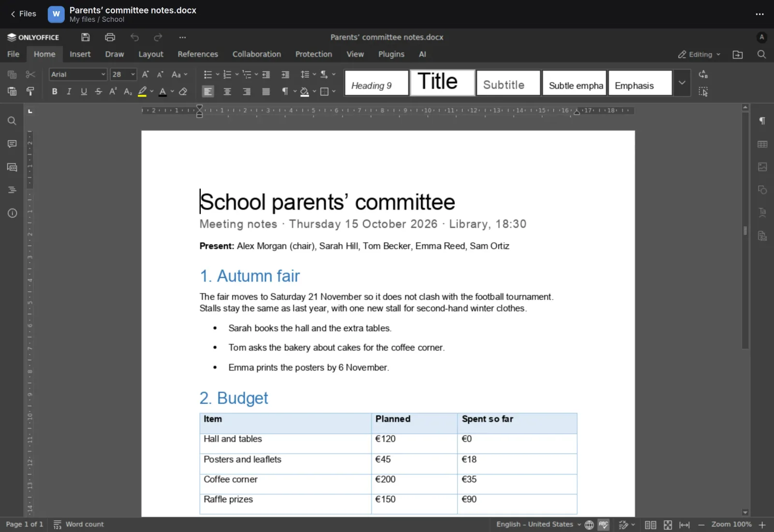Open the Headings navigation panel

[12, 190]
